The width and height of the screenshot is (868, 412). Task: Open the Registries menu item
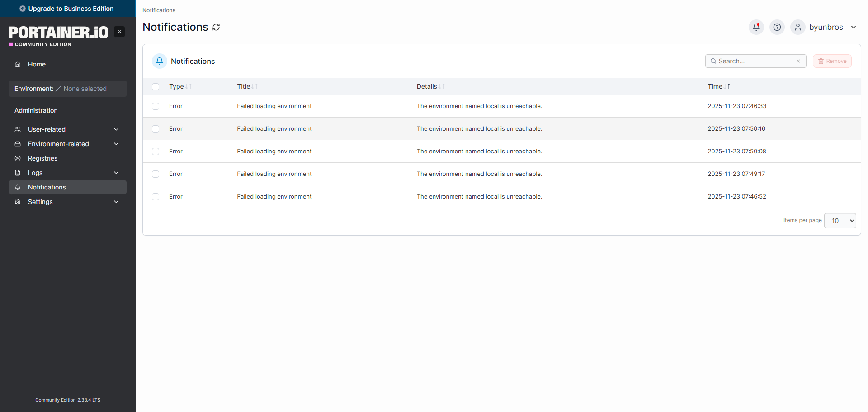pyautogui.click(x=42, y=158)
